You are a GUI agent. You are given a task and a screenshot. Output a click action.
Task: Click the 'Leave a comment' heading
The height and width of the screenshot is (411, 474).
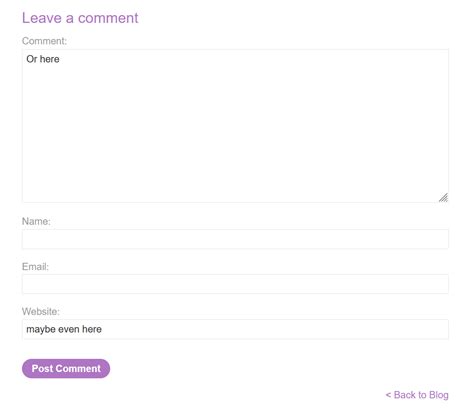(x=80, y=18)
